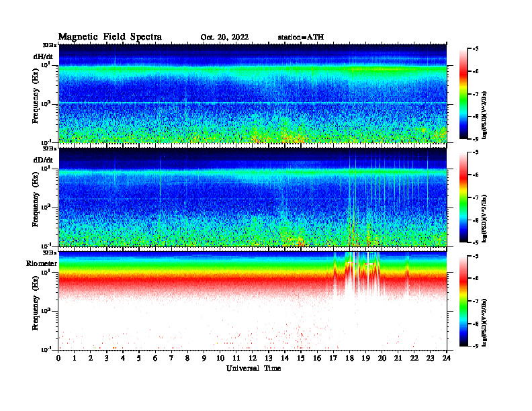Viewport: 532px width, 411px height.
Task: Click hour tick label "6" on time axis
Action: [x=155, y=359]
